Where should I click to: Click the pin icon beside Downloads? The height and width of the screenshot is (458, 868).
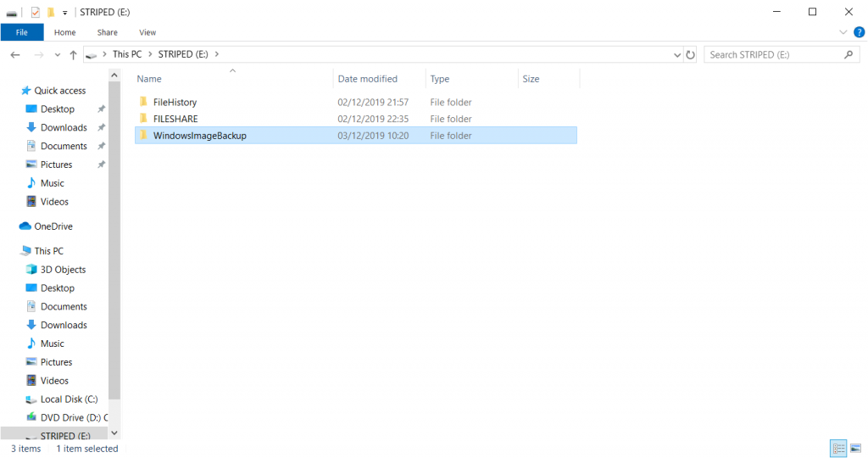[102, 127]
